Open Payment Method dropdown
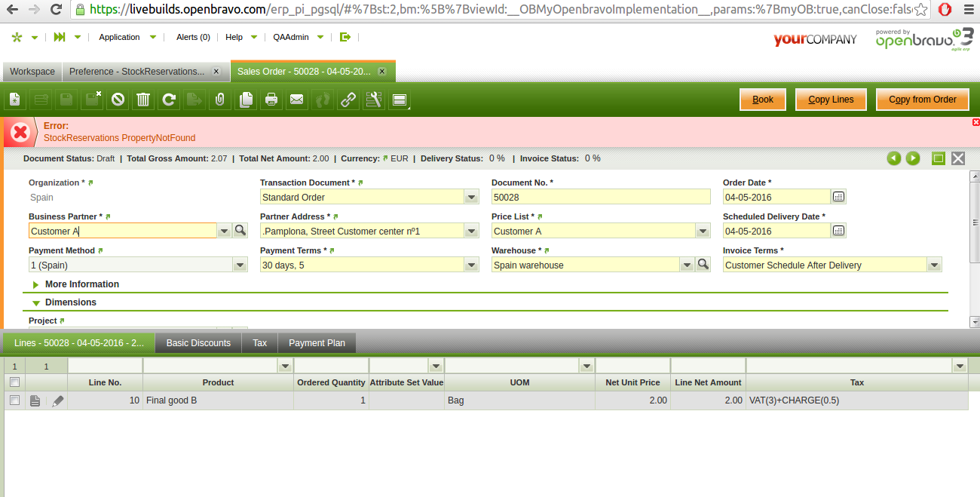The width and height of the screenshot is (980, 497). tap(240, 265)
